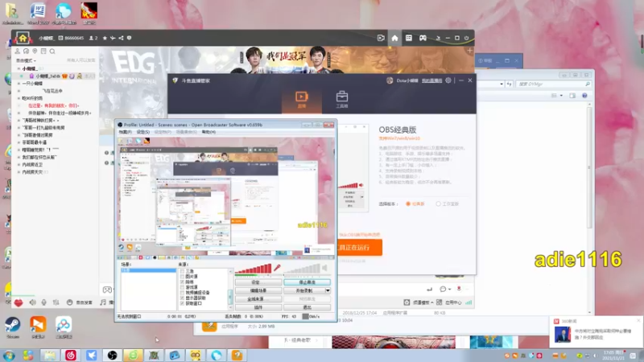This screenshot has height=362, width=644.
Task: Uncheck the 显示器获取 source checkbox
Action: (x=183, y=298)
